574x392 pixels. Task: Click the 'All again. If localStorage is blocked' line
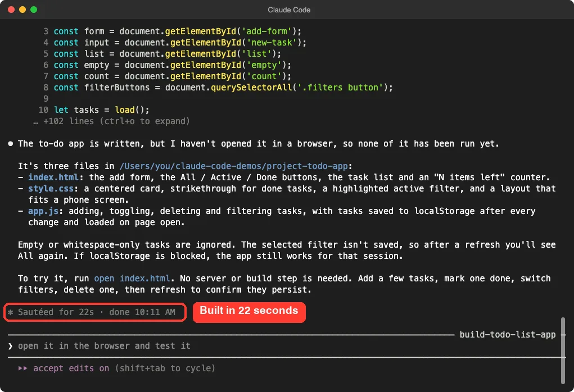tap(210, 256)
